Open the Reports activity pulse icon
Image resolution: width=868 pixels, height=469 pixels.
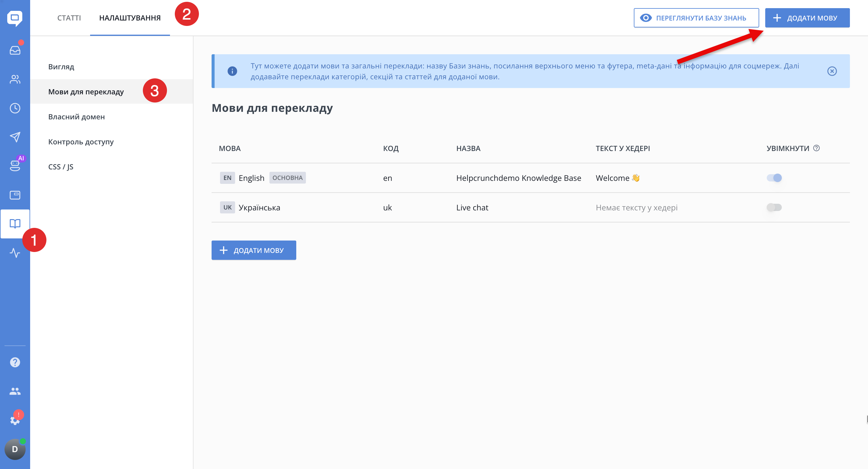click(15, 253)
